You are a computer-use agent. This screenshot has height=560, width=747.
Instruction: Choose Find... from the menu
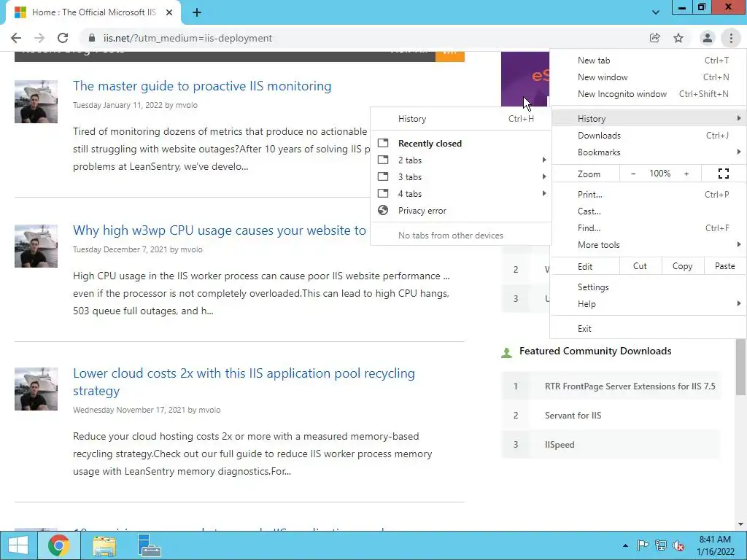pos(648,227)
